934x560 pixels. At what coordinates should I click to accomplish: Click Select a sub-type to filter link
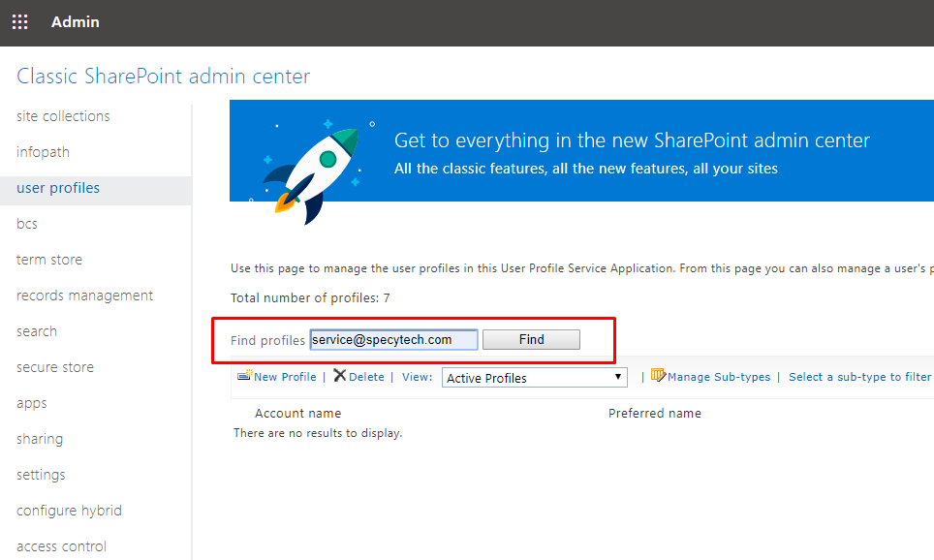click(x=859, y=377)
